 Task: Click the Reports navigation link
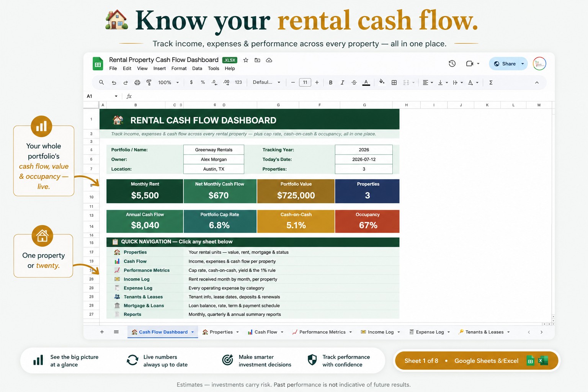point(132,314)
